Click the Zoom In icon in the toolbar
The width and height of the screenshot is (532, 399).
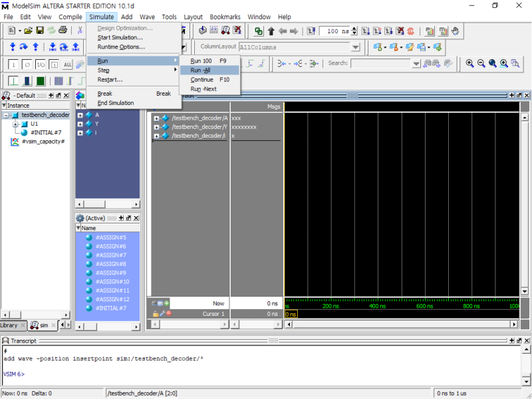(x=469, y=63)
